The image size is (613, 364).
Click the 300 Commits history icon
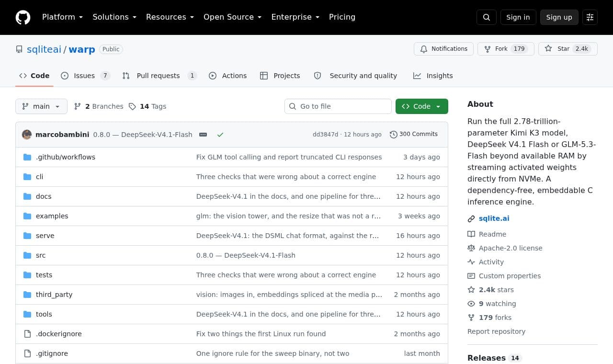click(x=394, y=135)
